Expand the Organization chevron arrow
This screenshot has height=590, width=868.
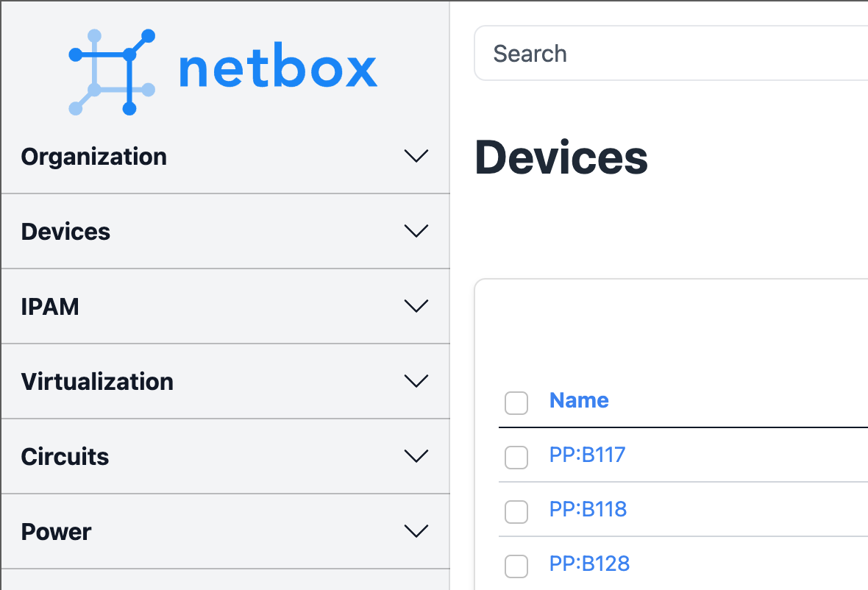coord(416,156)
